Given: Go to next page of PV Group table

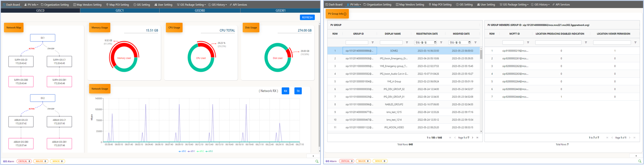Looking at the screenshot, I should pos(472,137).
